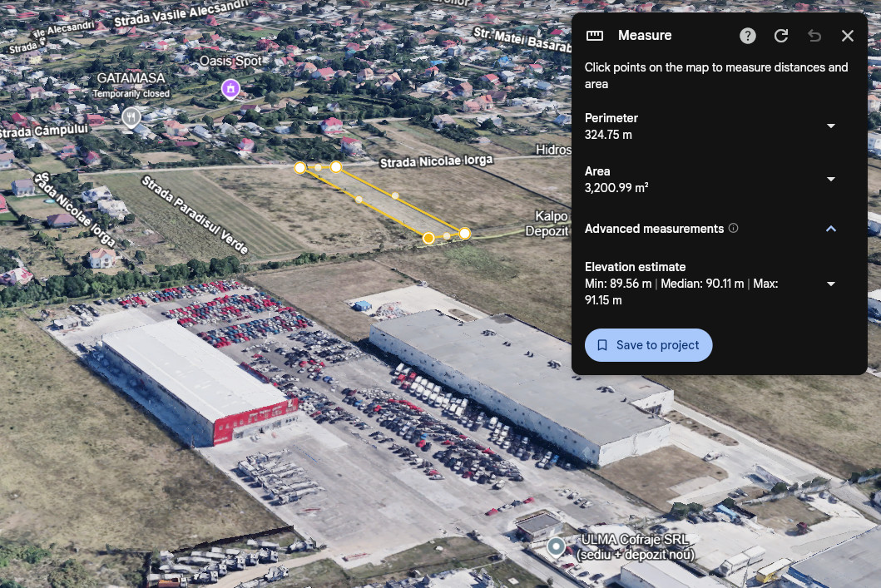881x588 pixels.
Task: Click the polygon vertex left of Strada Nicolae Iorga label
Action: [x=336, y=167]
